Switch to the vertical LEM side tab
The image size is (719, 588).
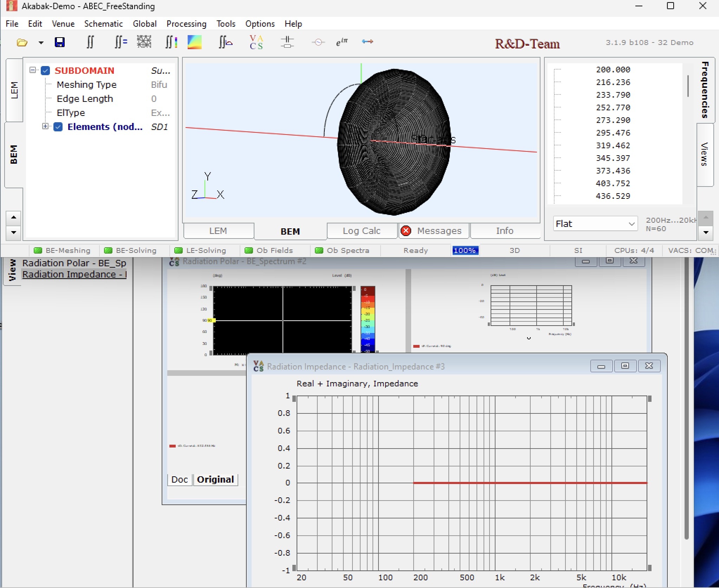coord(14,90)
